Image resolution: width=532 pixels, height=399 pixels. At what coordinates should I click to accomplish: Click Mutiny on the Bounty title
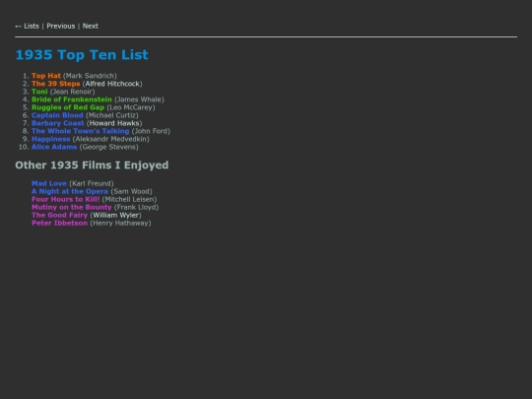coord(72,207)
